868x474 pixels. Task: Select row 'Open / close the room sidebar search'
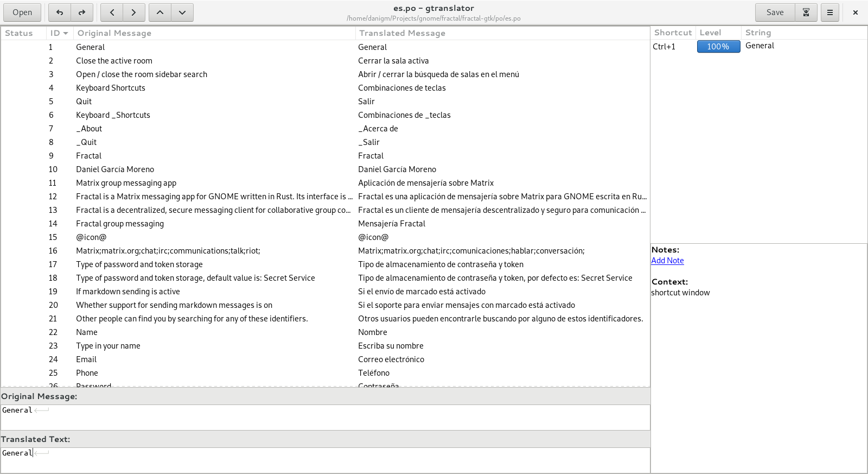click(x=325, y=74)
